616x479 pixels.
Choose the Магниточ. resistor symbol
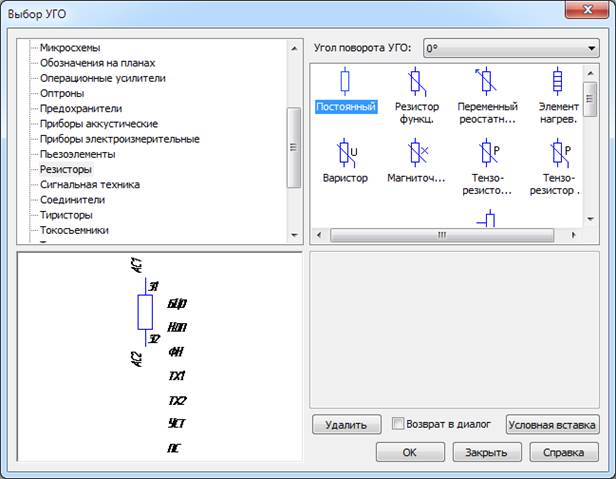(416, 161)
